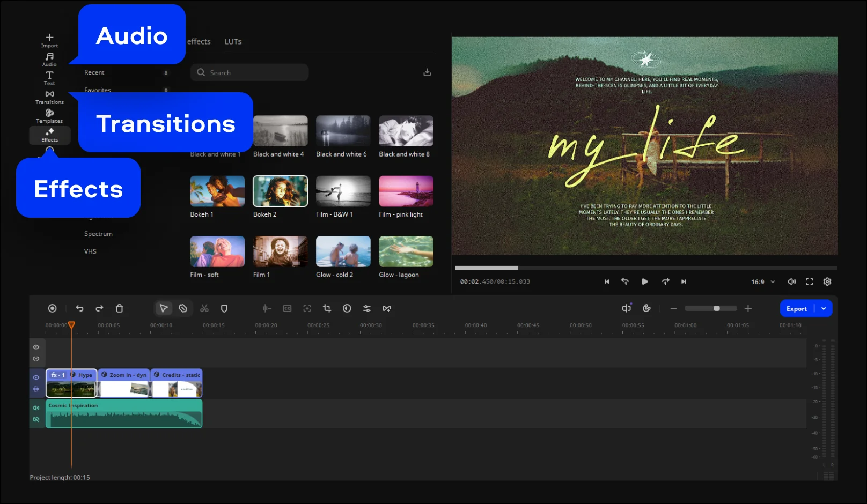This screenshot has width=867, height=504.
Task: Click the download effects icon beside search
Action: (427, 72)
